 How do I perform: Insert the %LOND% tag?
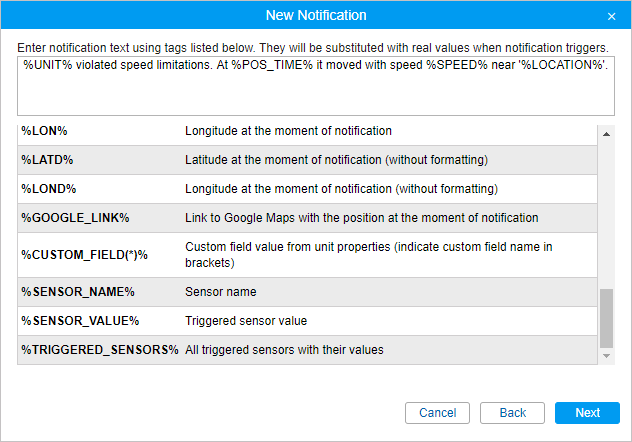coord(48,189)
